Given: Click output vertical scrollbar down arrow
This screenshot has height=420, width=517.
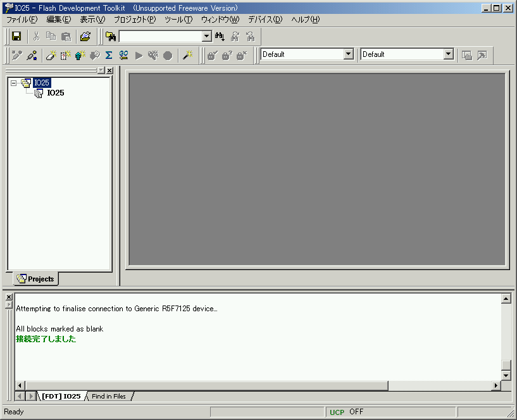Looking at the screenshot, I should pos(506,375).
